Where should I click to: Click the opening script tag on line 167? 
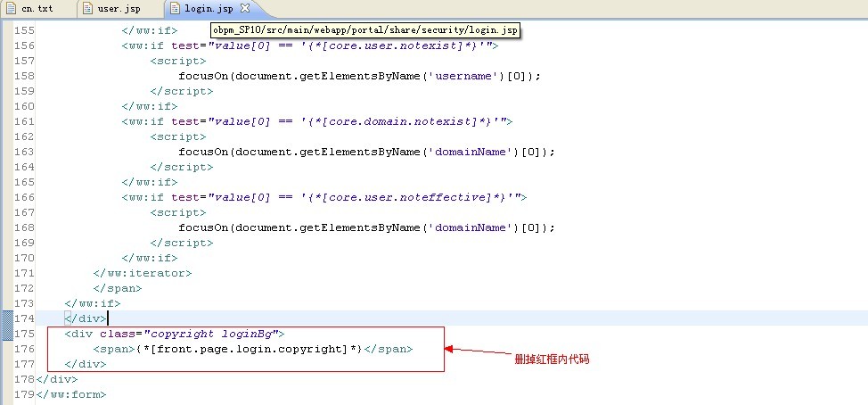pos(177,212)
